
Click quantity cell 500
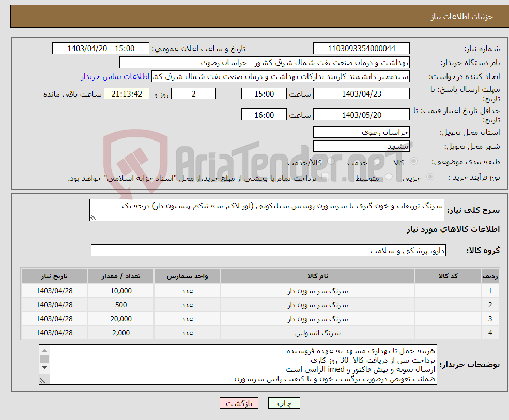tap(121, 305)
